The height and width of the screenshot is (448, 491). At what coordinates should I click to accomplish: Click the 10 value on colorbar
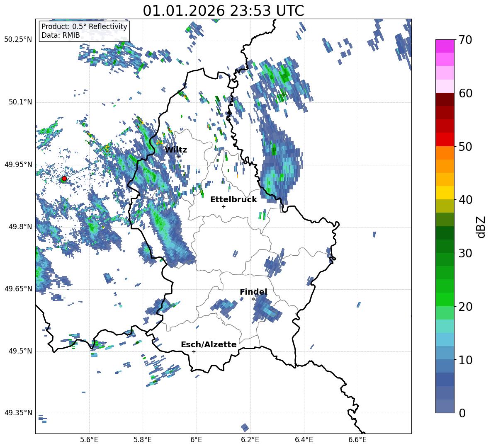[465, 360]
